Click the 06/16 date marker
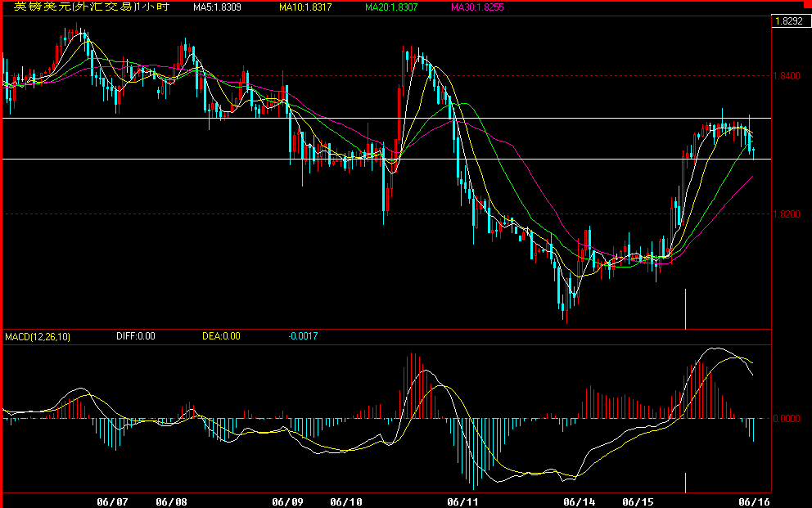The width and height of the screenshot is (812, 508). pos(754,501)
